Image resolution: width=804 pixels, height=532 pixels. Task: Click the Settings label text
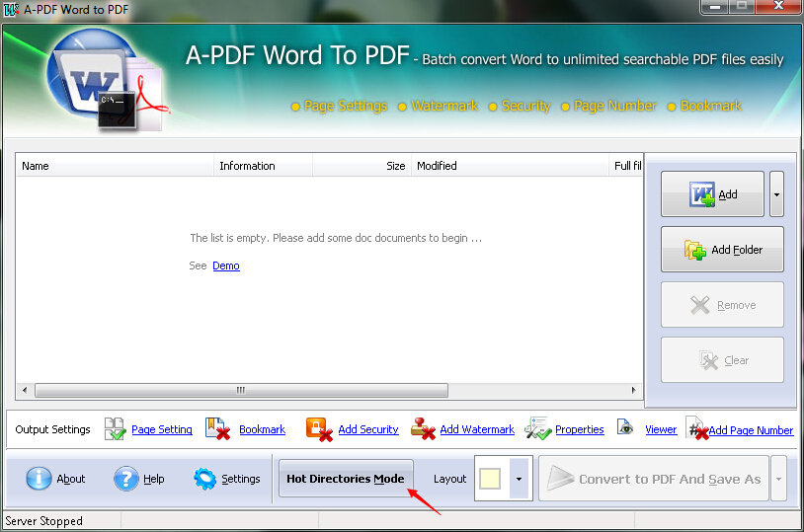[x=240, y=479]
